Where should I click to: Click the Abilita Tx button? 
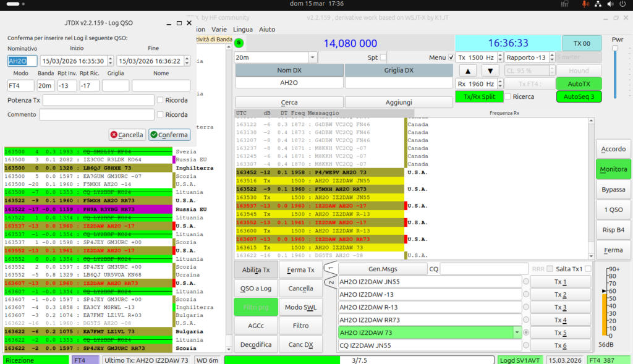pos(256,269)
